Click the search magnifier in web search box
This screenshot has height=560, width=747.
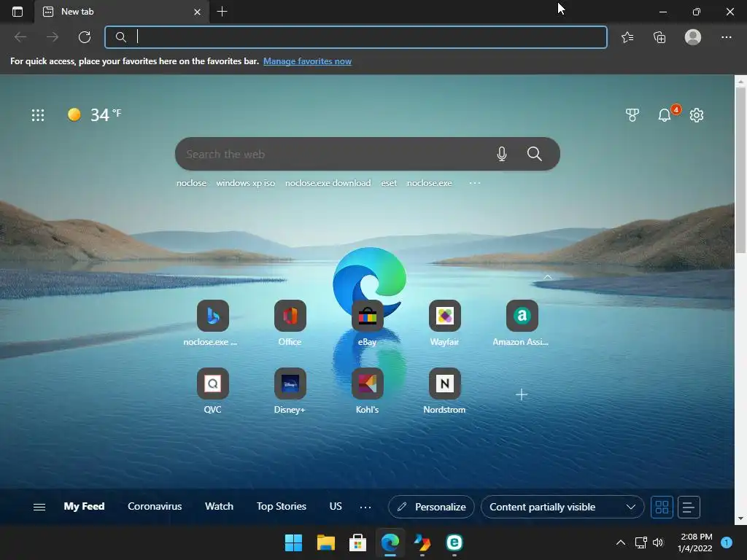(x=535, y=154)
